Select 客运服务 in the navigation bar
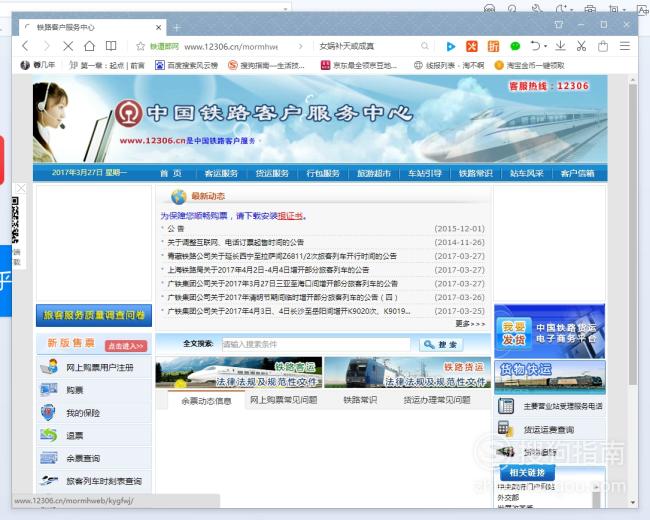Image resolution: width=650 pixels, height=520 pixels. pos(221,173)
